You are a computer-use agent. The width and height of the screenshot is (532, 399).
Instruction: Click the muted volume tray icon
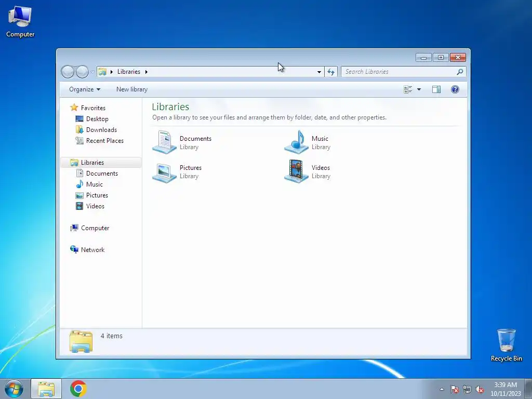tap(480, 389)
